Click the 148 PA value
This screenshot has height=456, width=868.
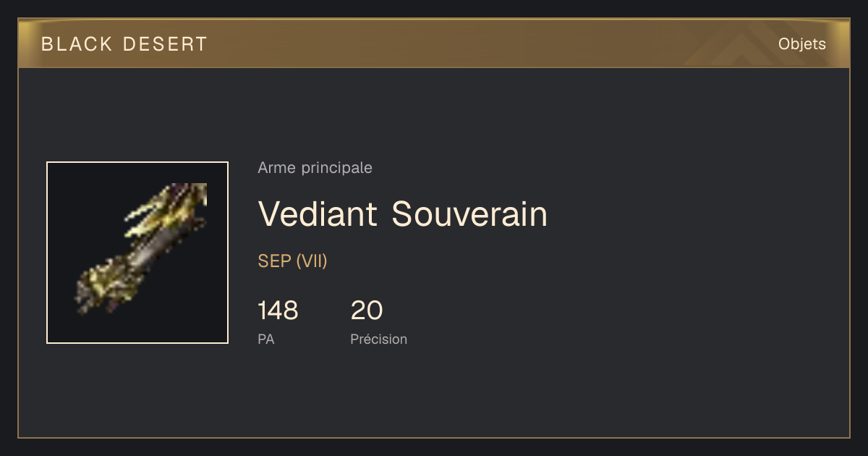(x=278, y=311)
